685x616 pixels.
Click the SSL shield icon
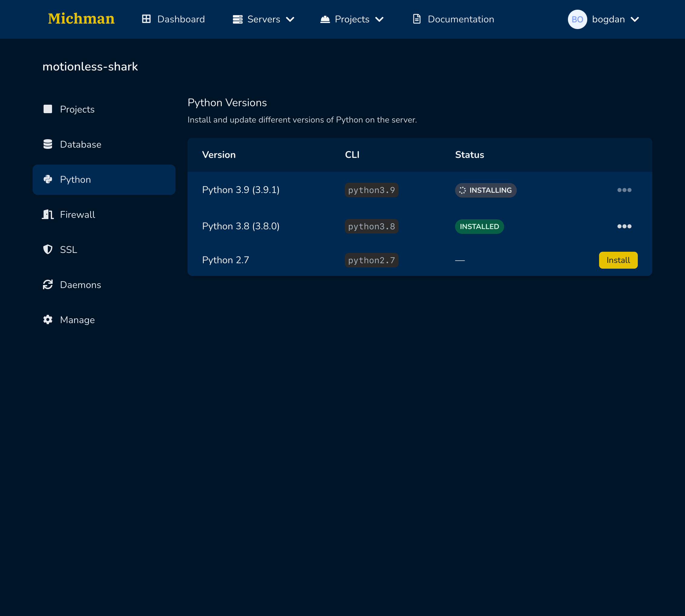48,249
